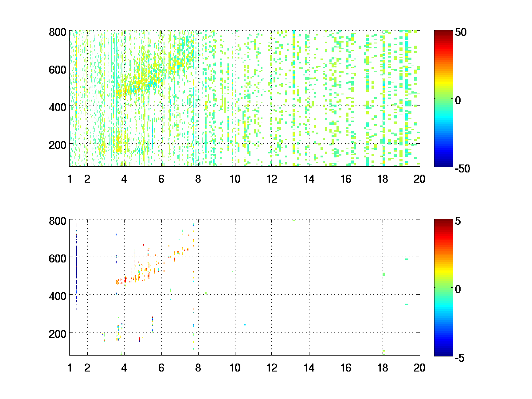Image resolution: width=532 pixels, height=399 pixels.
Task: Click the colorbar ranging -50 to 50
Action: click(x=444, y=98)
